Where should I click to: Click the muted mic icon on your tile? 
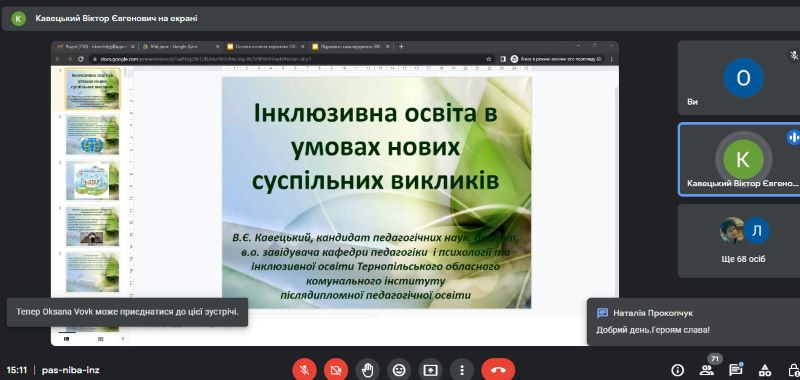pos(794,55)
